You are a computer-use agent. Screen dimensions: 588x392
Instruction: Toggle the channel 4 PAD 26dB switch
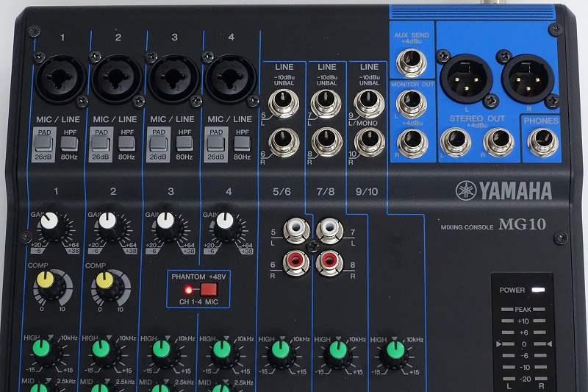tap(216, 144)
